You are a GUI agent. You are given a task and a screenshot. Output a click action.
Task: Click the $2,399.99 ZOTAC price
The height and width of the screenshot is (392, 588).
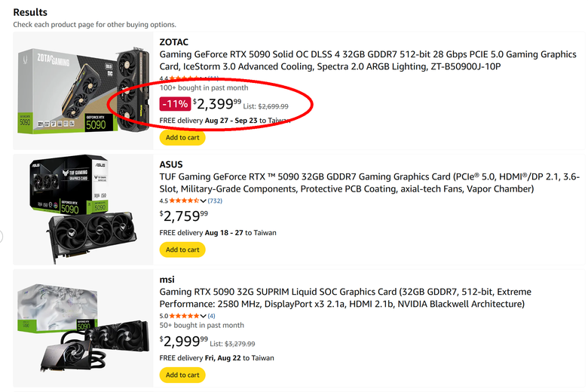[x=217, y=104]
